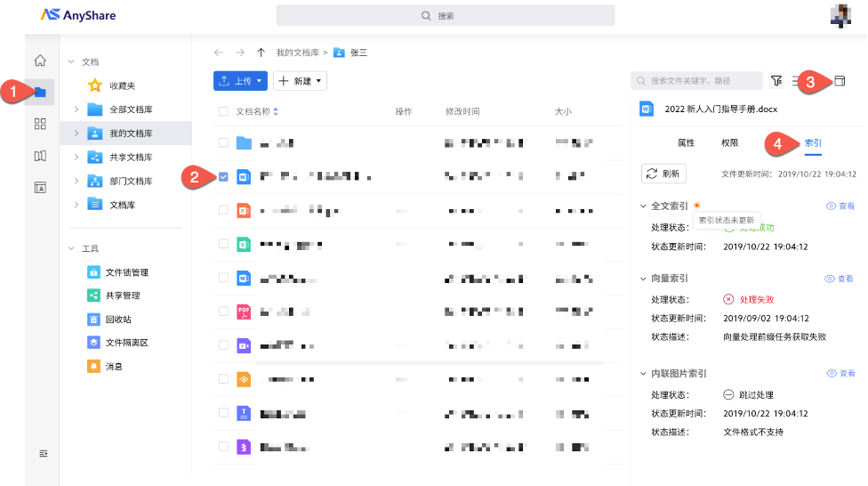The width and height of the screenshot is (868, 486).
Task: Collapse 向量索引 section
Action: pos(643,279)
